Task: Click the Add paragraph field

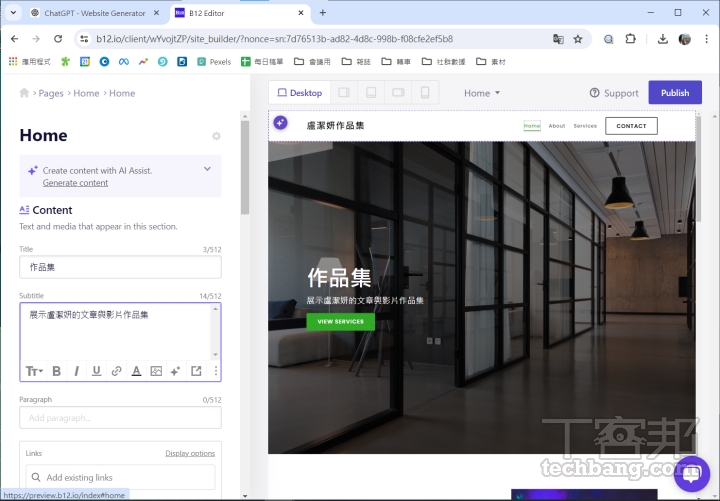Action: [x=120, y=418]
